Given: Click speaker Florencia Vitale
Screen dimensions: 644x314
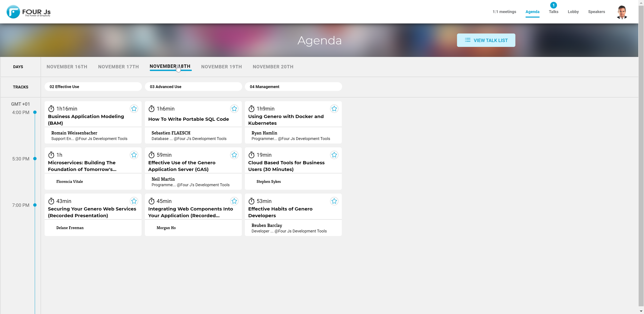Looking at the screenshot, I should tap(69, 182).
